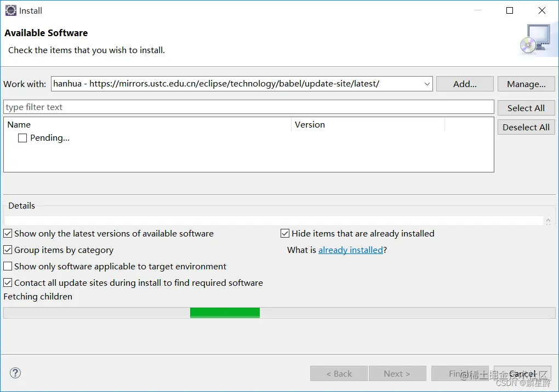Click Deselect All button

[526, 127]
